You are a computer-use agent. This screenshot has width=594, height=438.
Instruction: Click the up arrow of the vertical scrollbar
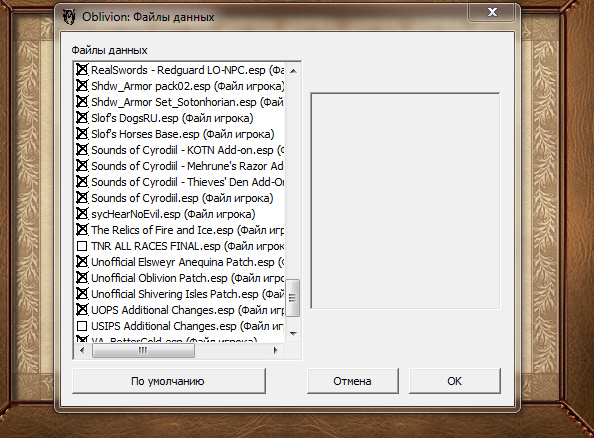[x=293, y=71]
